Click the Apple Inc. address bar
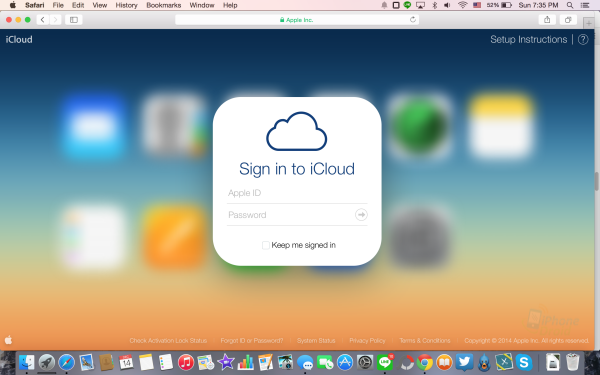600x375 pixels. pos(297,20)
